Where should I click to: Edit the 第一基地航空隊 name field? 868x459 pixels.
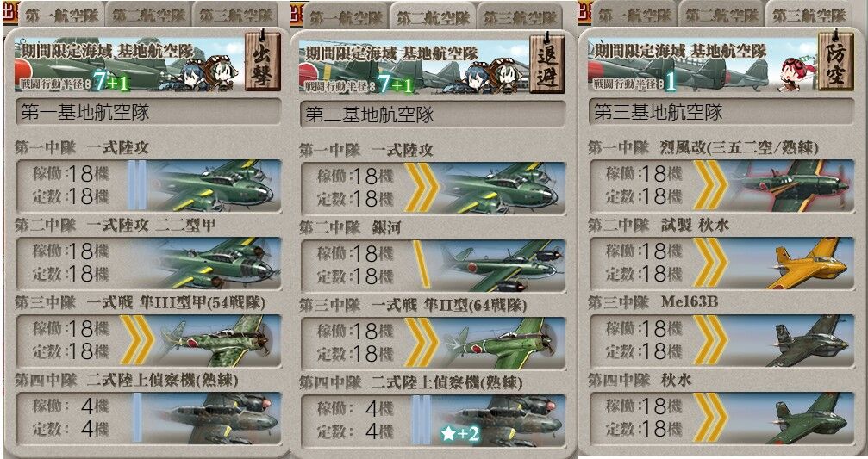click(x=148, y=113)
